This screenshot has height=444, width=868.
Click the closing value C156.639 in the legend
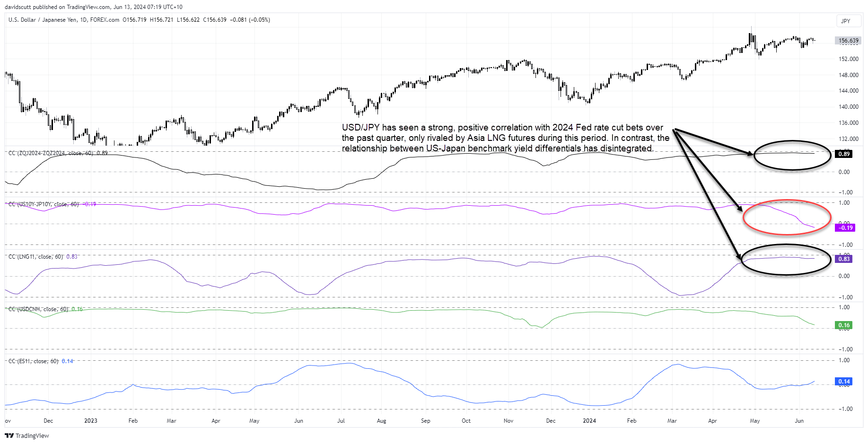(215, 20)
